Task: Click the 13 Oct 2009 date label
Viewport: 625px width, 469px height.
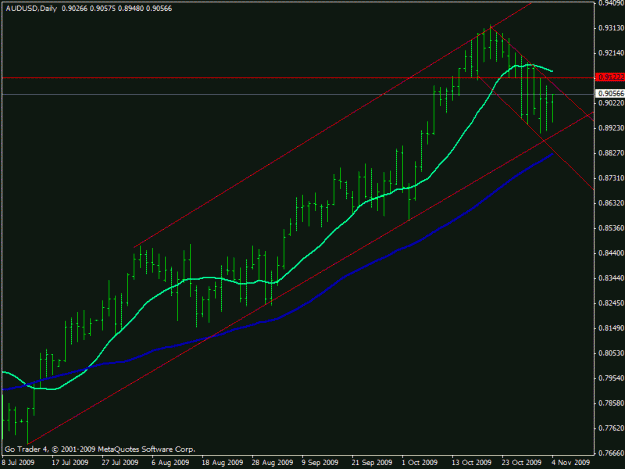Action: 472,463
